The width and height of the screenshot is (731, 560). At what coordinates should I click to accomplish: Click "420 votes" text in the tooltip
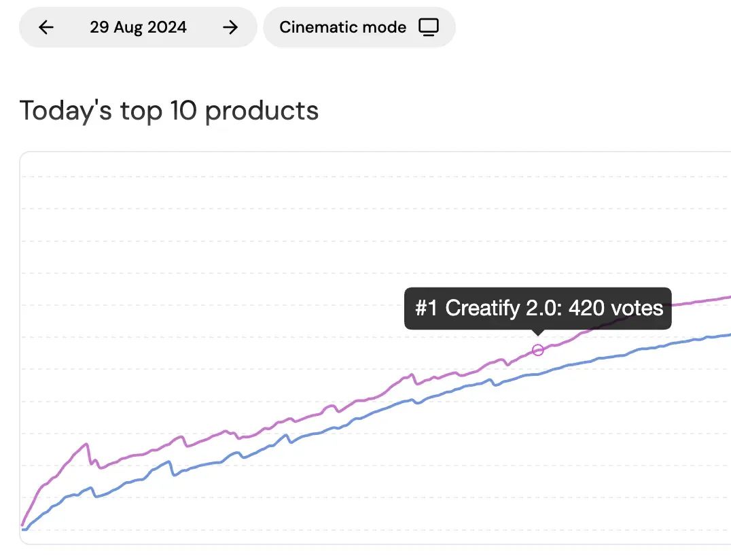click(616, 309)
